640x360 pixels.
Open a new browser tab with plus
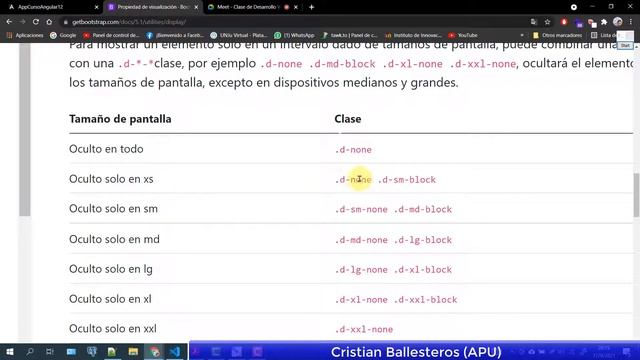311,7
